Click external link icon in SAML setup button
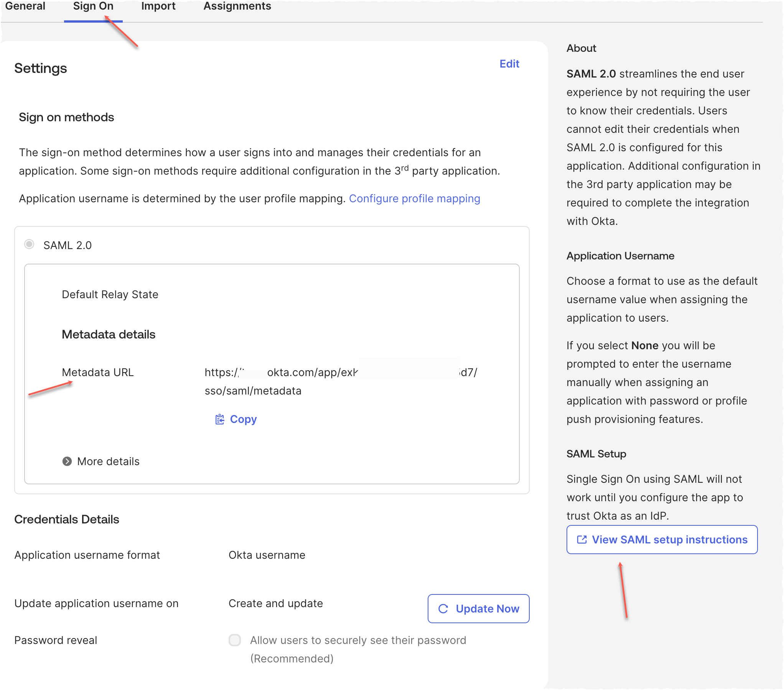This screenshot has width=784, height=690. pyautogui.click(x=582, y=540)
